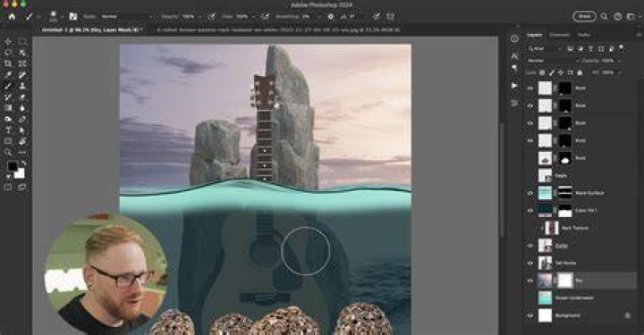Filter layers by type layers icon
This screenshot has height=335, width=644.
pyautogui.click(x=590, y=49)
